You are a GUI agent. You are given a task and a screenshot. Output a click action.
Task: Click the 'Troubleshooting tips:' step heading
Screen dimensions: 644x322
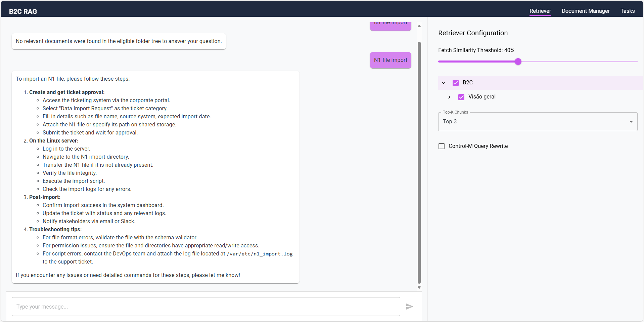(x=55, y=230)
